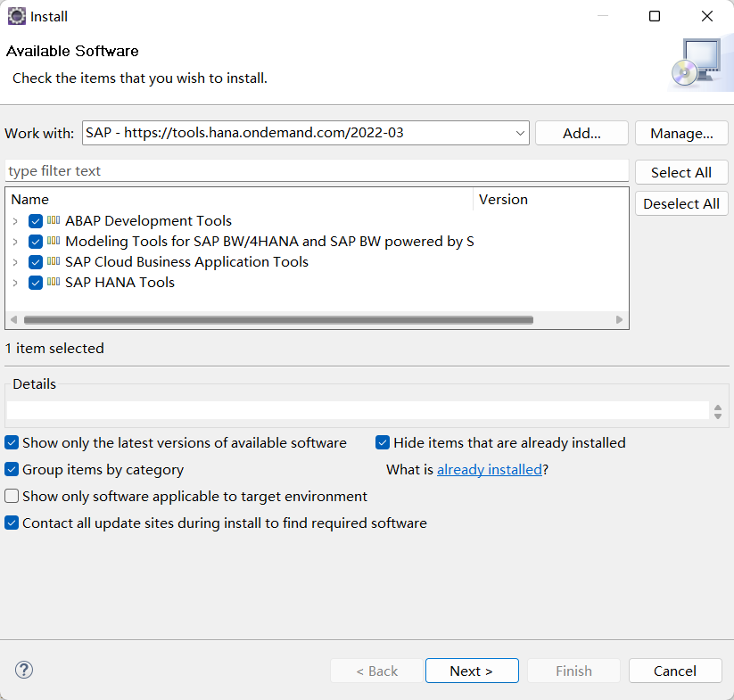Select the Modeling Tools for SAP BW/4HANA row text
Screen dimensions: 734x700
click(269, 242)
